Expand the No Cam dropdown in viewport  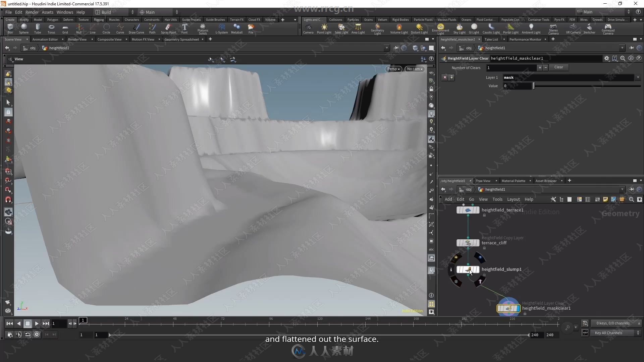click(x=414, y=68)
